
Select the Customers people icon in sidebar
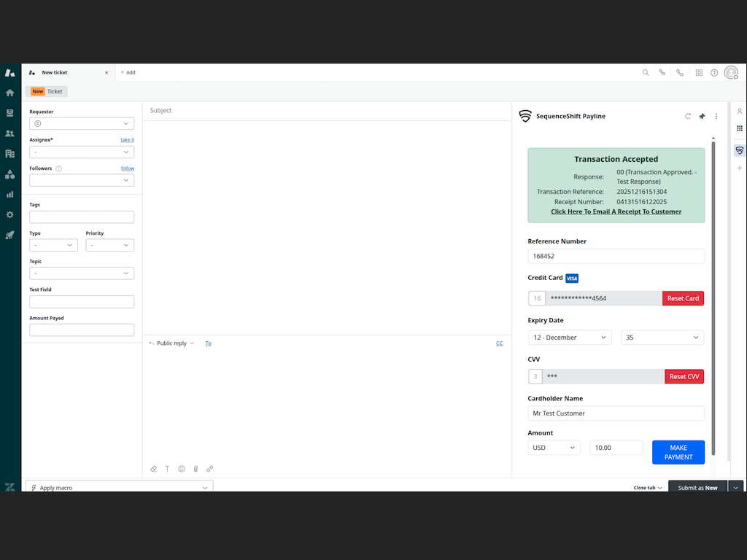(10, 133)
